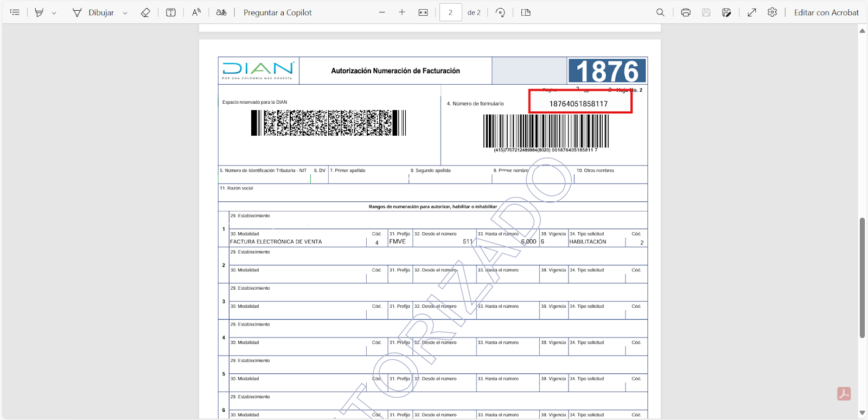Start the read aloud feature
The width and height of the screenshot is (868, 420).
pyautogui.click(x=196, y=12)
